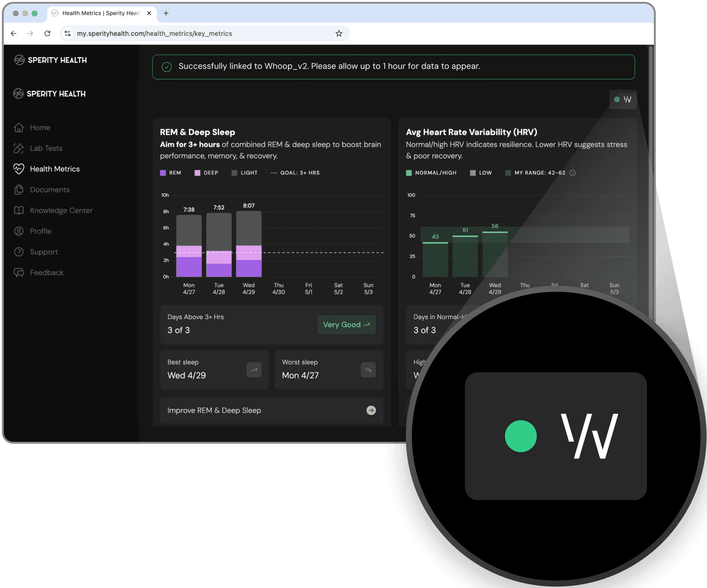
Task: Click the second Sperity Health logo
Action: coord(50,94)
